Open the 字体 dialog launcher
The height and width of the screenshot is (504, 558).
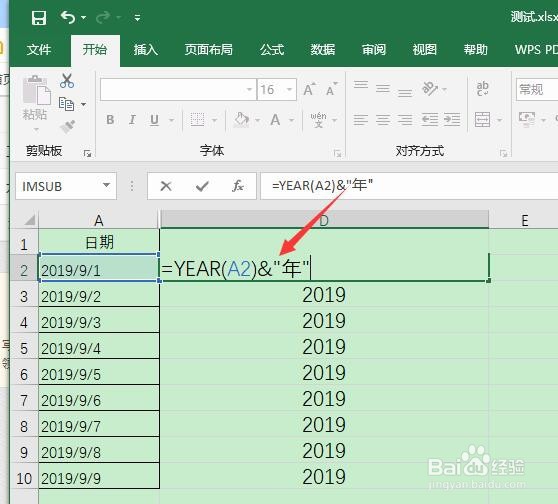[x=337, y=154]
